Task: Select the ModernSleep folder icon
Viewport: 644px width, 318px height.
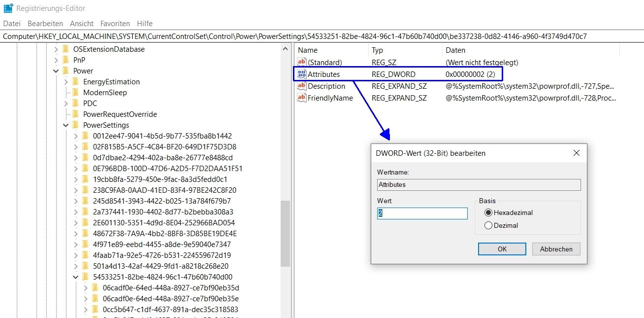Action: tap(76, 93)
